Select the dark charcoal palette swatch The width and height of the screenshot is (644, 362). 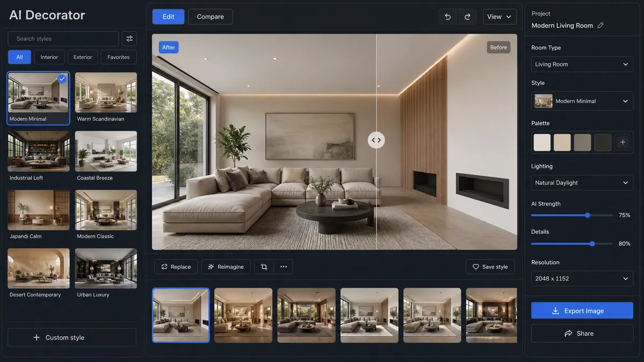pyautogui.click(x=603, y=143)
